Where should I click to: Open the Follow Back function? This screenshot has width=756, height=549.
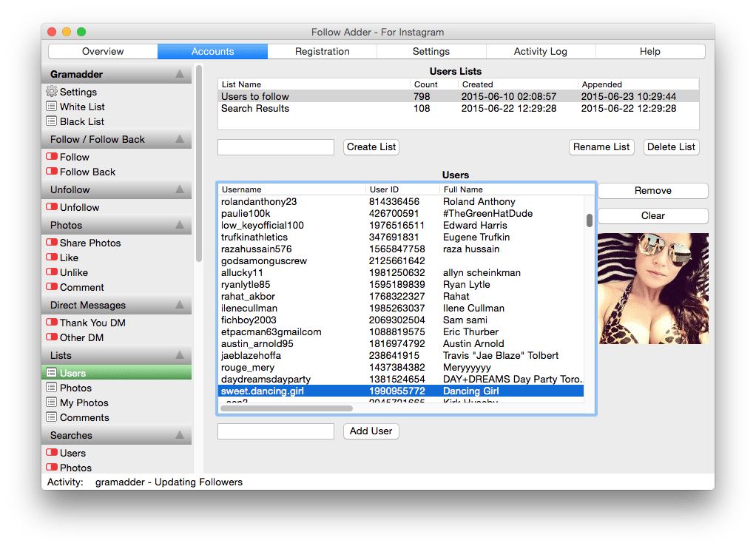click(83, 172)
